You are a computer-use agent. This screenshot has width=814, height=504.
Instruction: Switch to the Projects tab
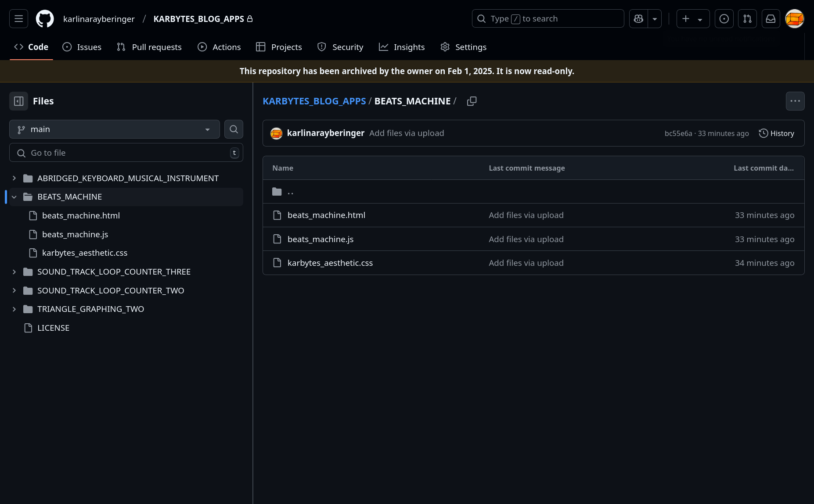tap(279, 47)
